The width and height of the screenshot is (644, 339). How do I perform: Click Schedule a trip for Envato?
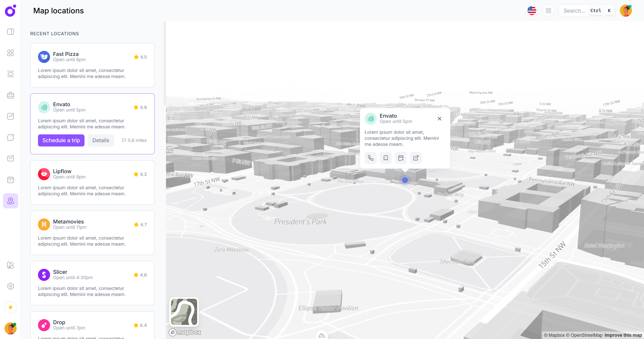[61, 140]
